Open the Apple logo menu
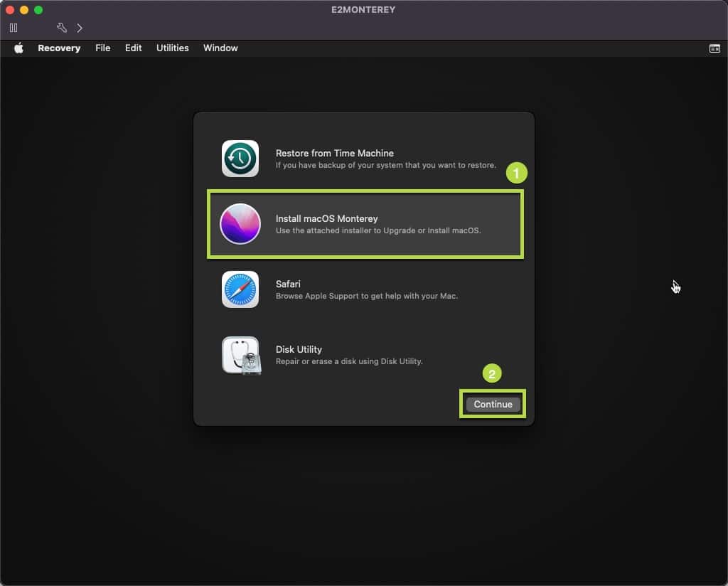The image size is (728, 586). click(18, 48)
